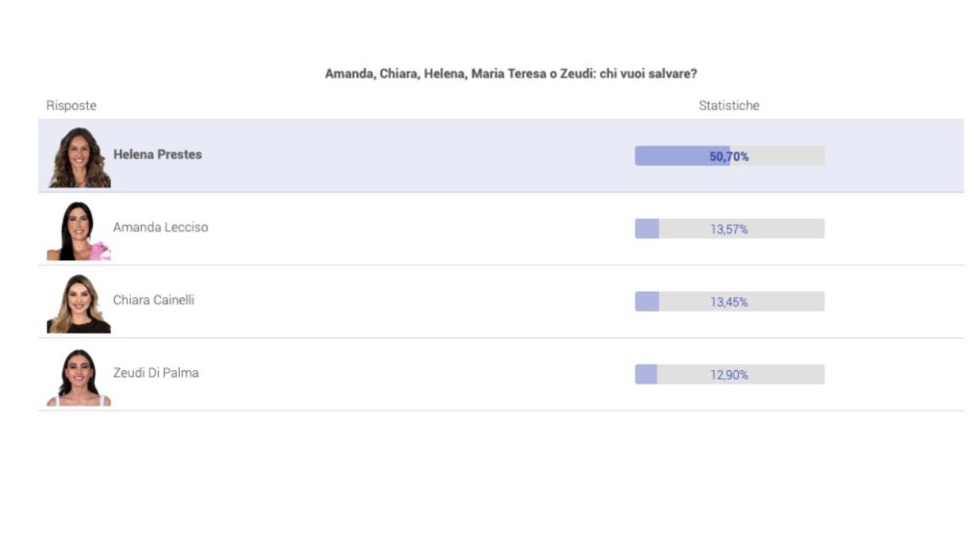Image resolution: width=980 pixels, height=551 pixels.
Task: Click Amanda Lecciso photo thumbnail
Action: tap(78, 230)
